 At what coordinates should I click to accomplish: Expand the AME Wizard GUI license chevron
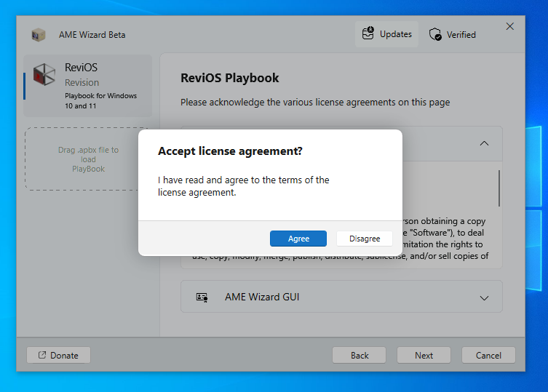coord(484,297)
